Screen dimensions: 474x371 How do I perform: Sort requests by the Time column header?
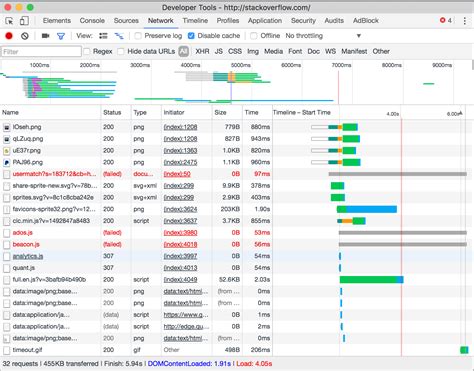point(257,113)
